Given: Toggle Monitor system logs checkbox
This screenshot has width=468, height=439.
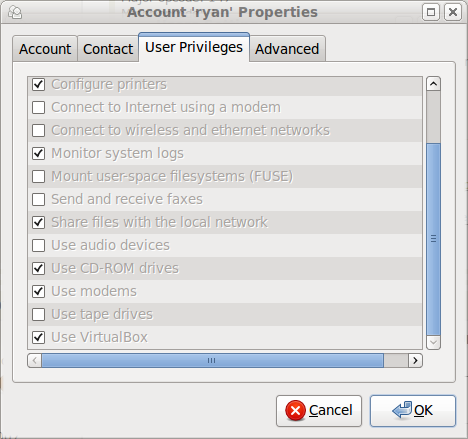Looking at the screenshot, I should [x=39, y=154].
